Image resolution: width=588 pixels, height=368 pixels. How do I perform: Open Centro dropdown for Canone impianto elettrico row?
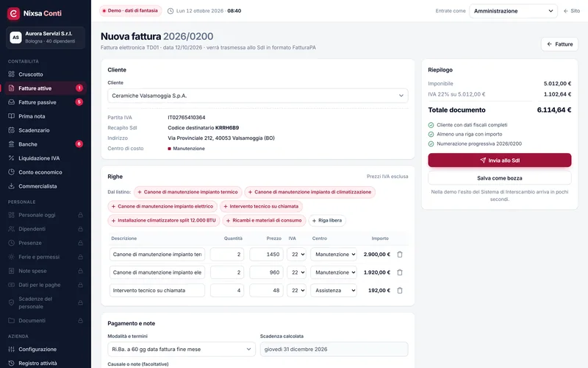tap(334, 272)
